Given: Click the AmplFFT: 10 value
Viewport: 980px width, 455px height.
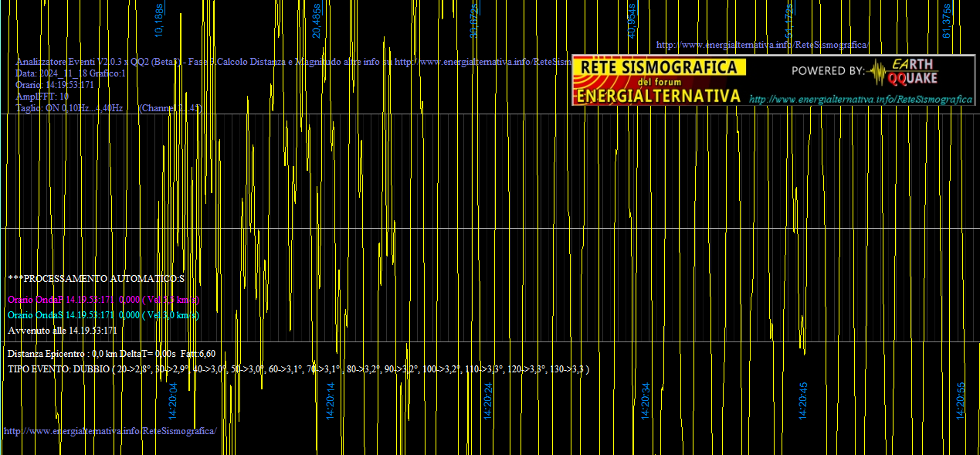Looking at the screenshot, I should 42,96.
